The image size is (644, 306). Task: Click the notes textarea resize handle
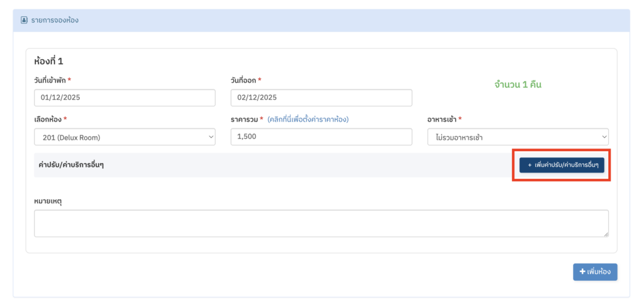[x=606, y=234]
